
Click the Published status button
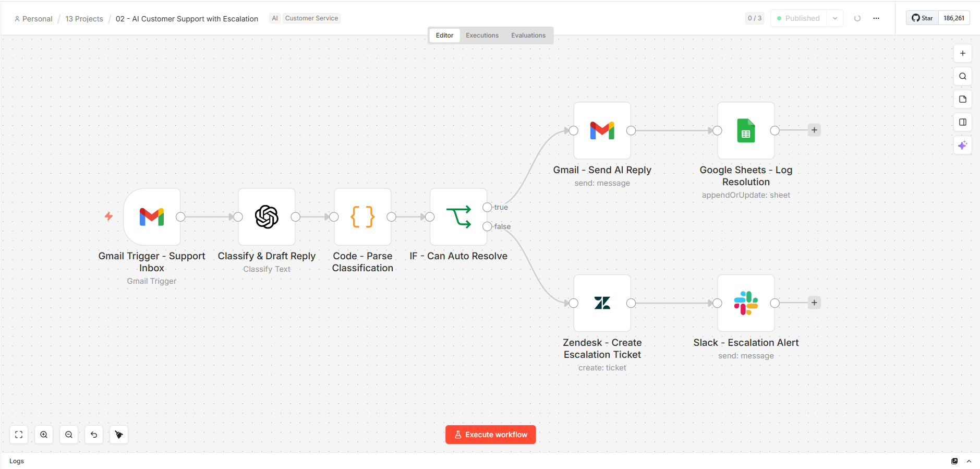pos(799,18)
